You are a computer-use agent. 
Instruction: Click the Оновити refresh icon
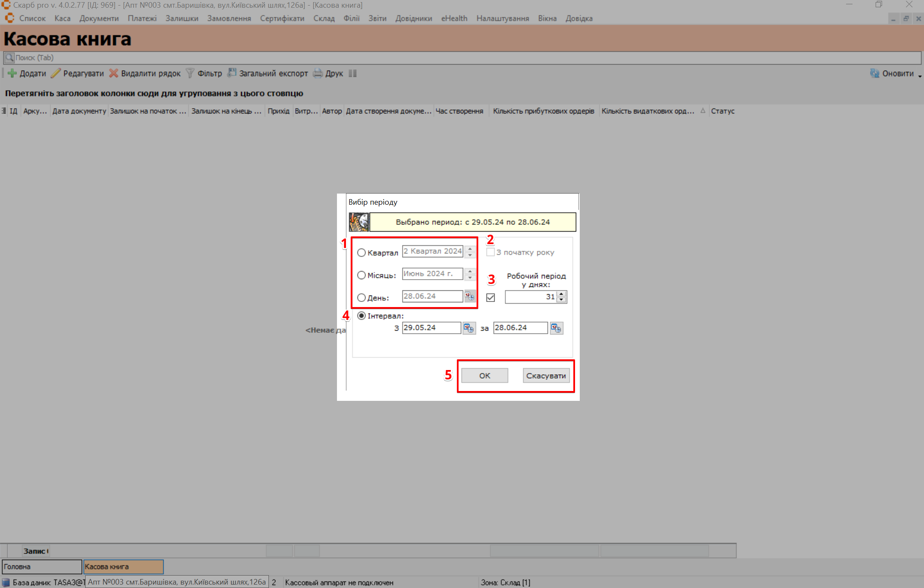tap(874, 73)
